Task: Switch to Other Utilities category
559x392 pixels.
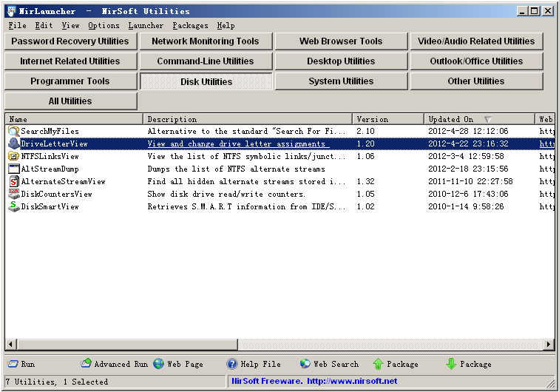Action: pyautogui.click(x=477, y=81)
